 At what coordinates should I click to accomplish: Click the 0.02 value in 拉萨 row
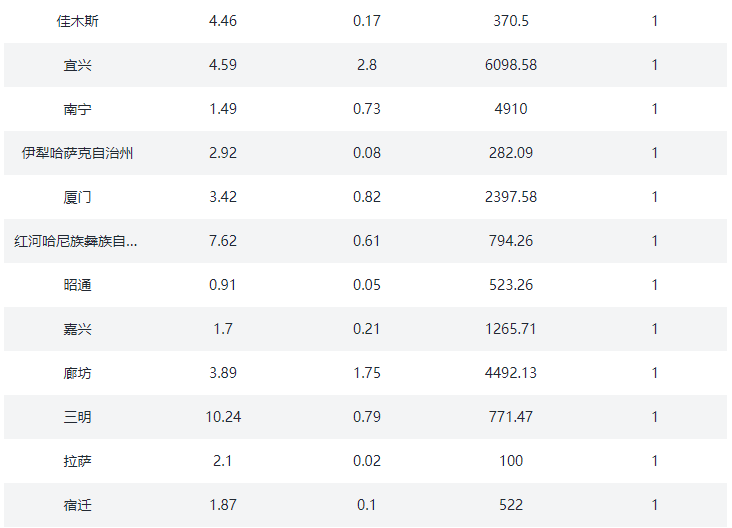[367, 461]
